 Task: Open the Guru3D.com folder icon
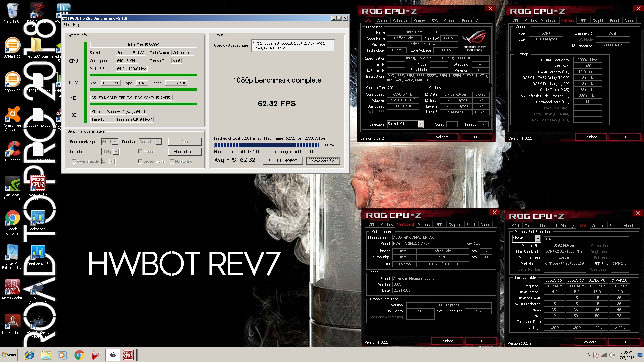pyautogui.click(x=38, y=48)
